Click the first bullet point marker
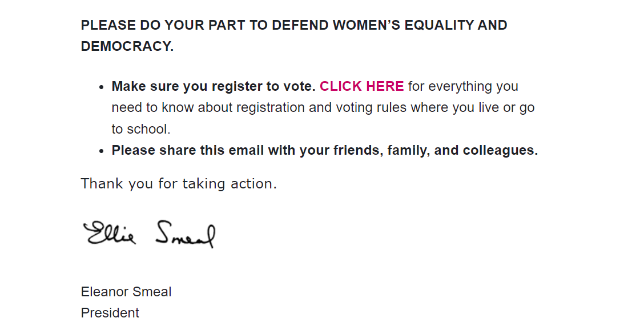The height and width of the screenshot is (330, 644). [102, 87]
